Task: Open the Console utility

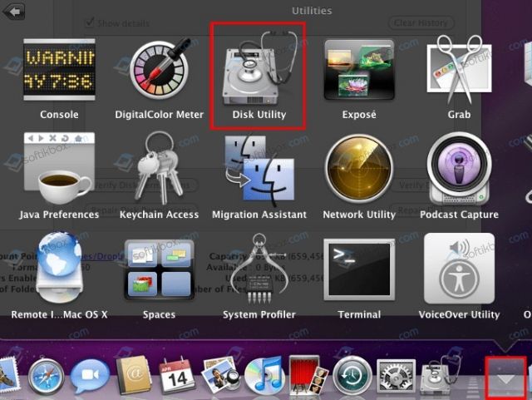Action: tap(59, 70)
